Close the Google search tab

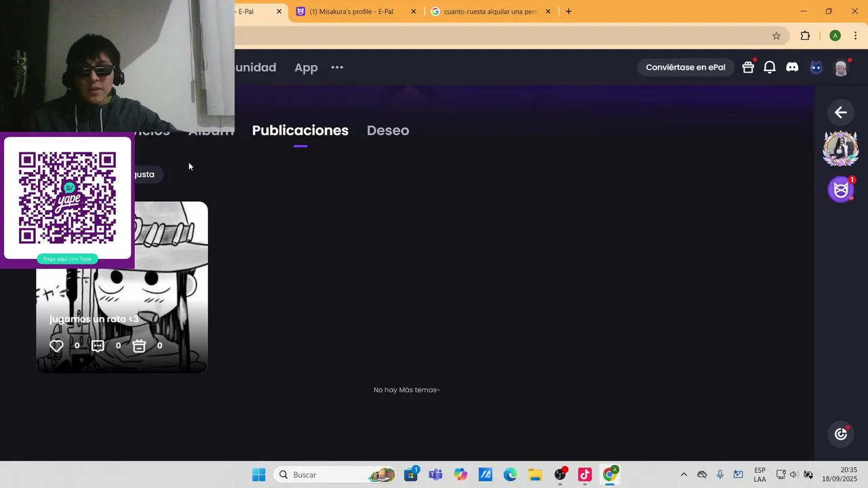(x=548, y=12)
